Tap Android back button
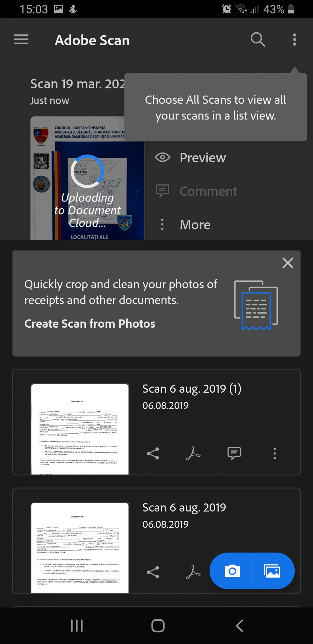 (239, 625)
